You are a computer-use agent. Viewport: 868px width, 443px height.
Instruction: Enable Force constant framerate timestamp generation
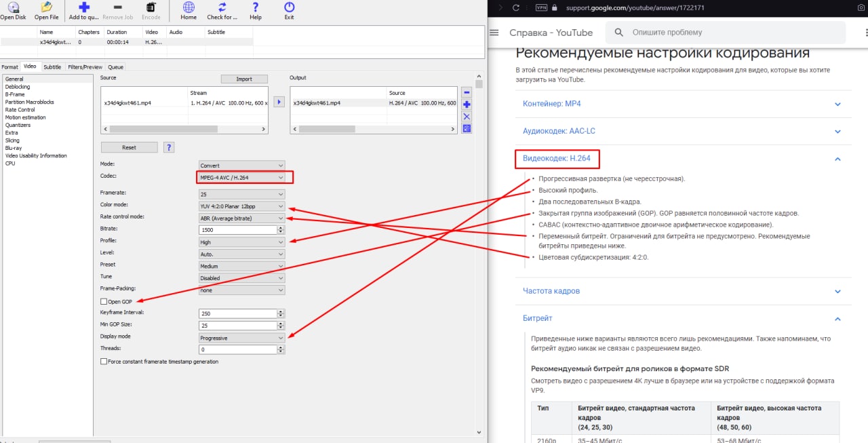pos(104,362)
